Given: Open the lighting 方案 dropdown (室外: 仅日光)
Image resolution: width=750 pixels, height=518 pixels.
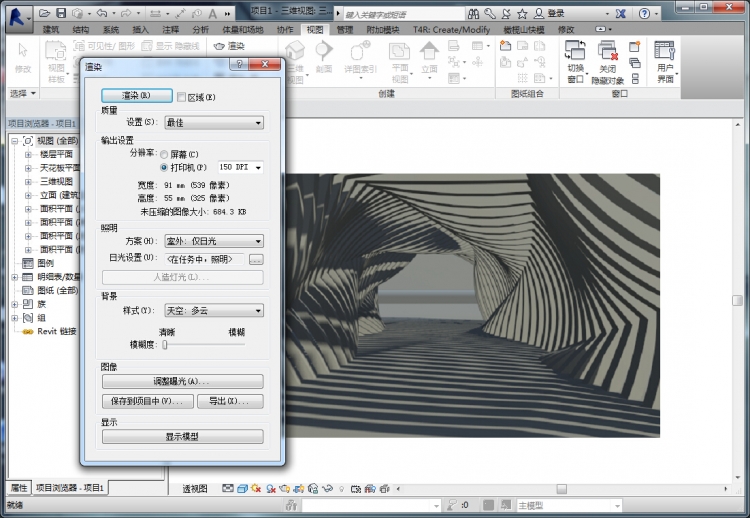Looking at the screenshot, I should [213, 241].
